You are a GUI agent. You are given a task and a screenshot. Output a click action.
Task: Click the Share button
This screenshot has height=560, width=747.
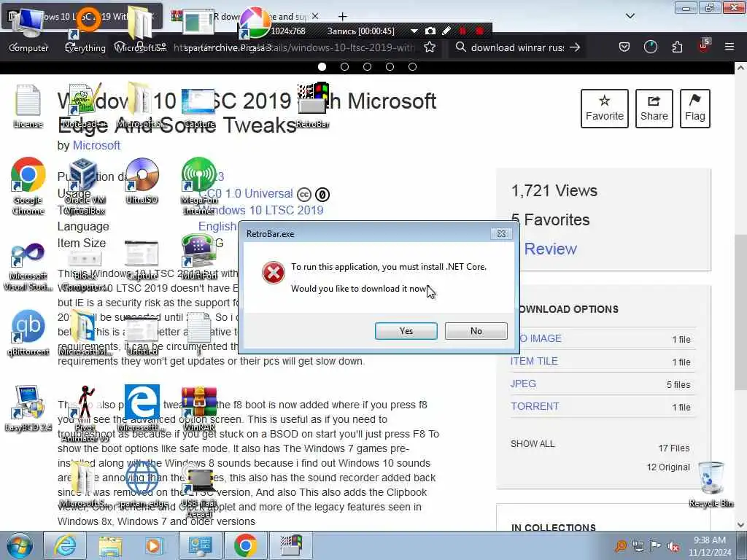click(654, 109)
